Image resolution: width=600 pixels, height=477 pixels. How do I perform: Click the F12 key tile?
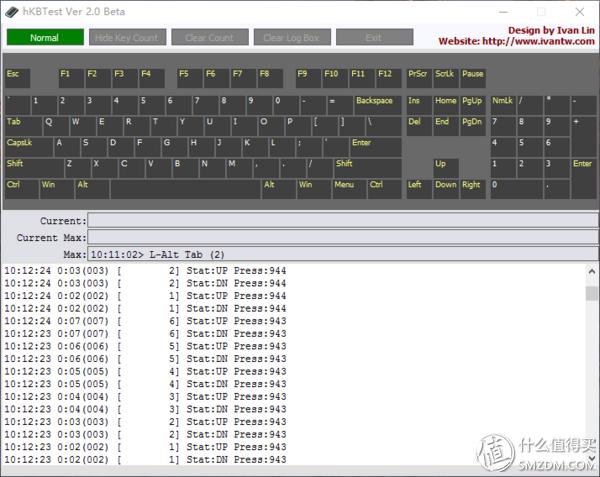pyautogui.click(x=389, y=78)
